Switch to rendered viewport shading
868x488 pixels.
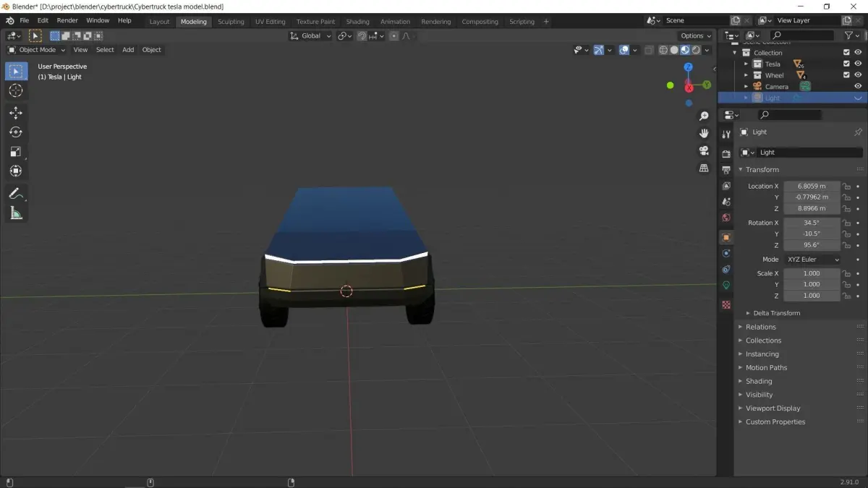click(x=696, y=50)
